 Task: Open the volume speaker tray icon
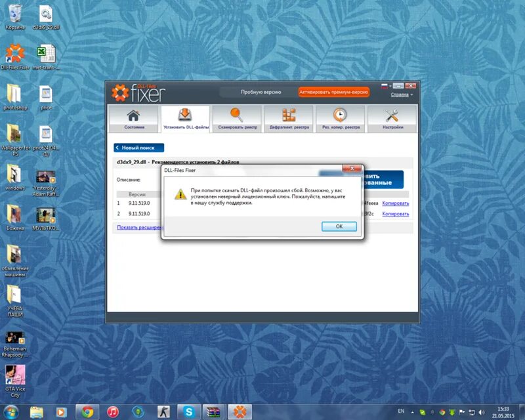tap(482, 412)
